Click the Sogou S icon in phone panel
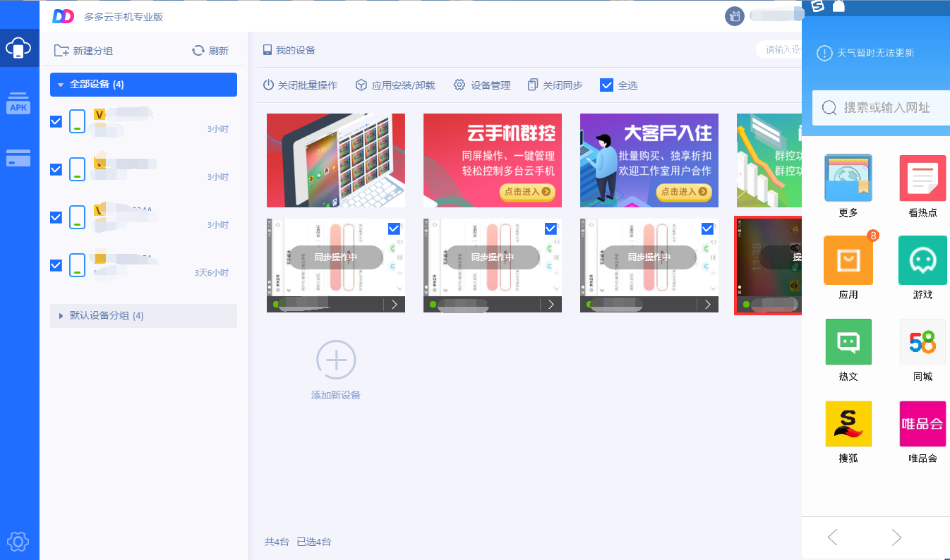The image size is (950, 560). coord(817,6)
